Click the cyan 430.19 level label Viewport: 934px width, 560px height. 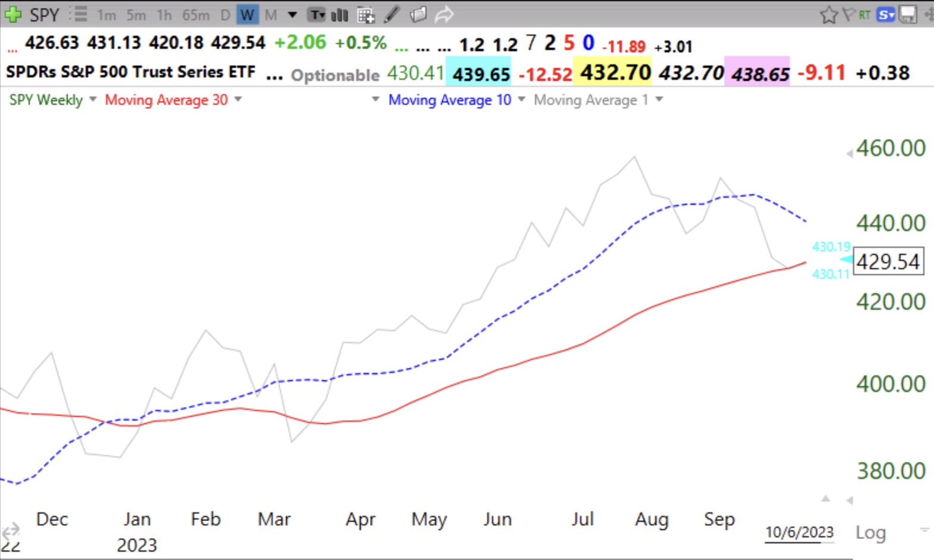tap(832, 246)
